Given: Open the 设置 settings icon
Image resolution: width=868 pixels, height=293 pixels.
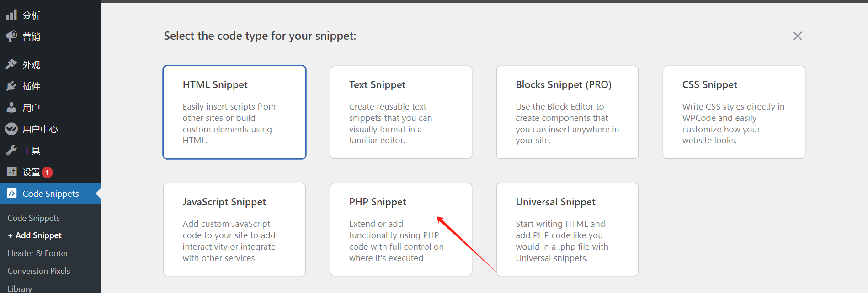Looking at the screenshot, I should (12, 172).
